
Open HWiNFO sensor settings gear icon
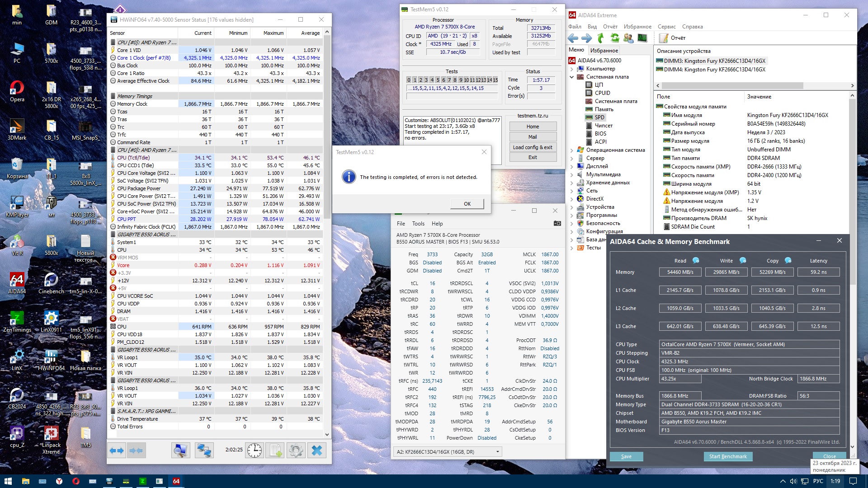296,450
